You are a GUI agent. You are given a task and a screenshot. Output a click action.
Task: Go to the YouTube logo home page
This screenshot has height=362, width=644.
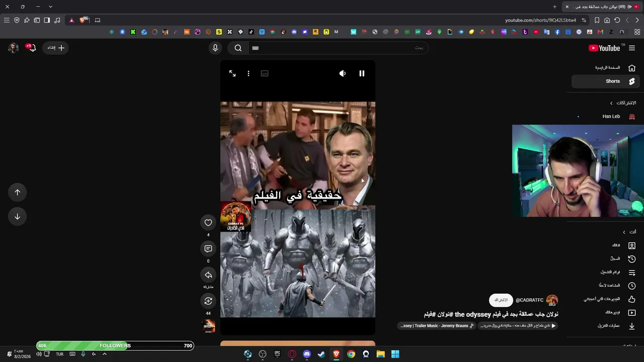(605, 48)
